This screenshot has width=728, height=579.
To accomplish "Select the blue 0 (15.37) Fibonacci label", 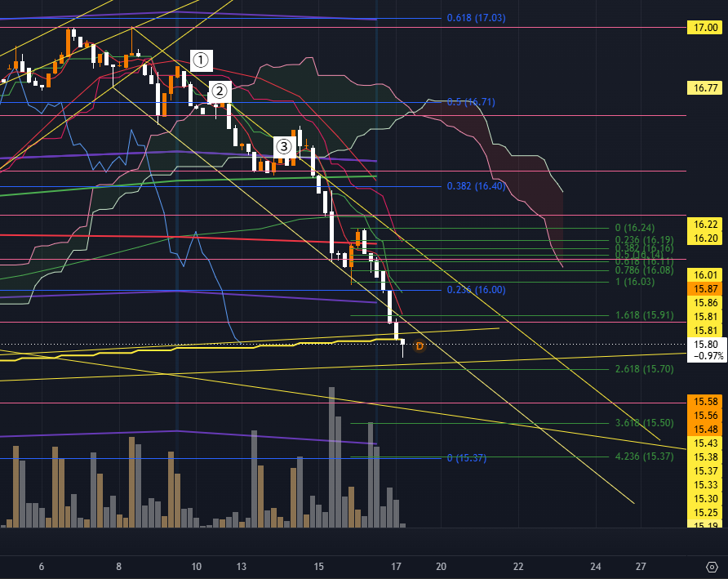I will coord(467,457).
